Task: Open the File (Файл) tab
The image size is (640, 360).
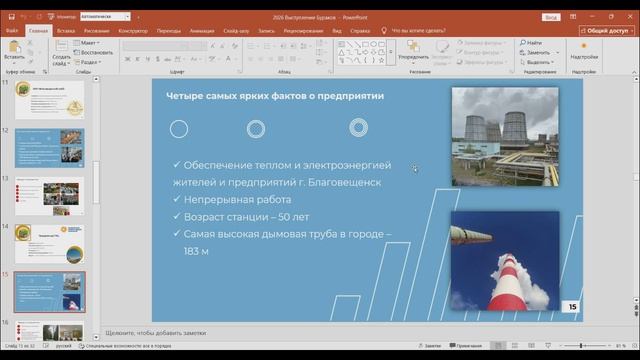Action: 12,31
